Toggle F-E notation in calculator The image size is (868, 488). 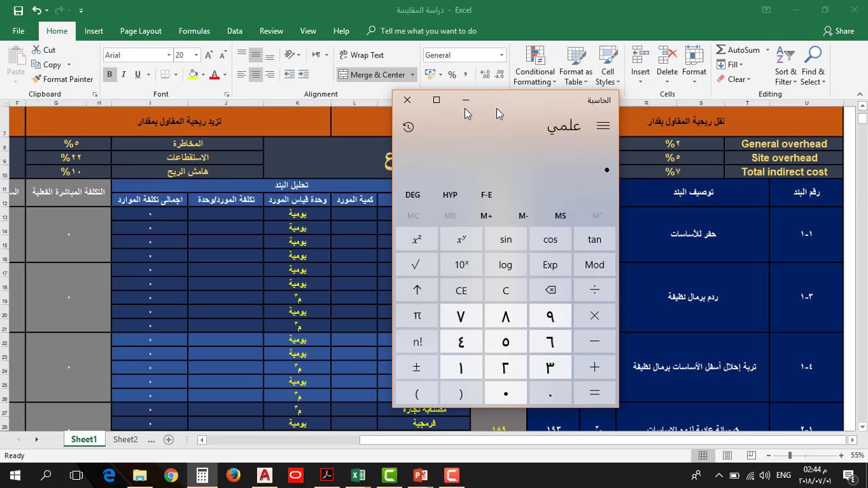pos(487,195)
